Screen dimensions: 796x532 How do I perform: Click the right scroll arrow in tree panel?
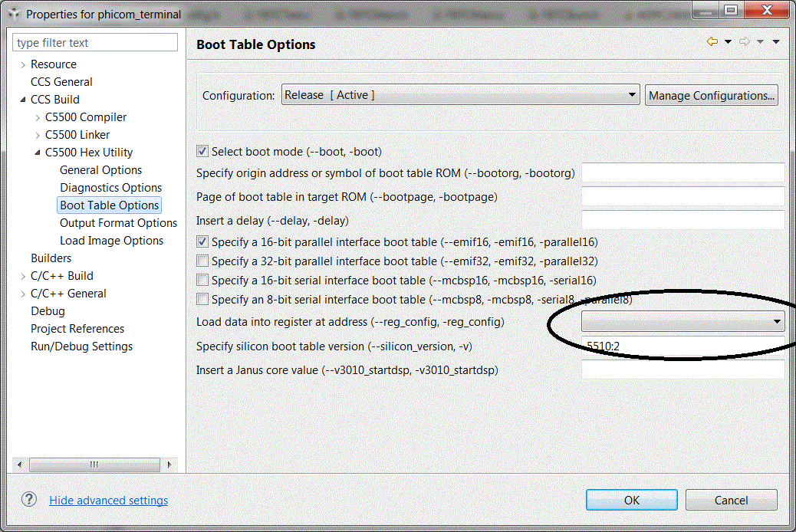tap(169, 465)
